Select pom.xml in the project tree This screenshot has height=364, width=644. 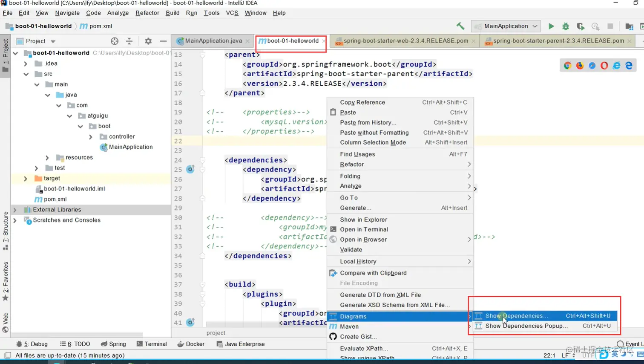(x=51, y=199)
